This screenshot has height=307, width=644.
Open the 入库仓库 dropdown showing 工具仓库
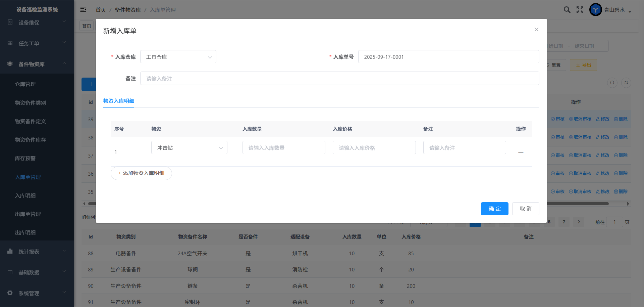(178, 57)
